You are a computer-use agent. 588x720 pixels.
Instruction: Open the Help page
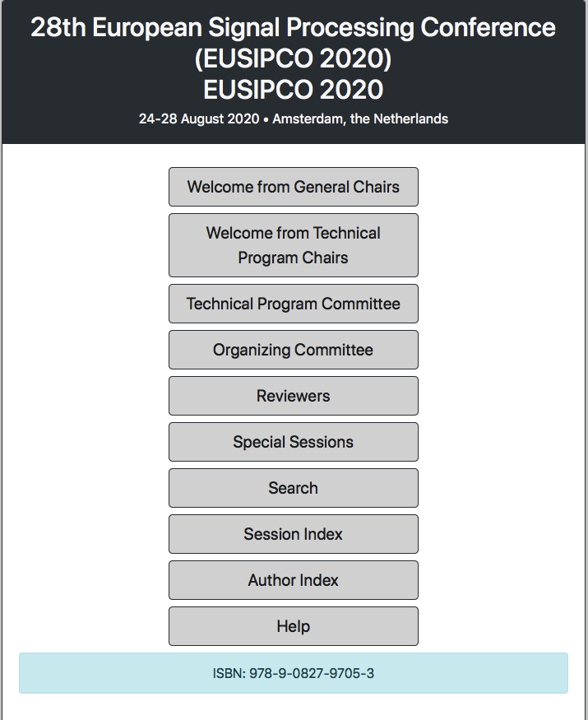coord(294,626)
